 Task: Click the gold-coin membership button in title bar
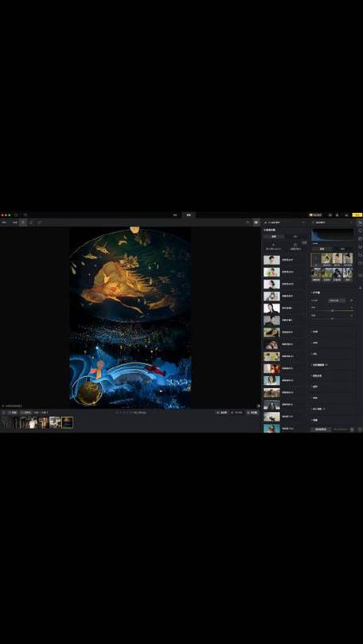(x=316, y=215)
